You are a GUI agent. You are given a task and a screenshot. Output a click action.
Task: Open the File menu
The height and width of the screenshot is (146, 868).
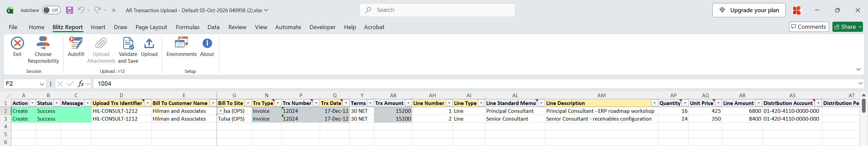coord(13,27)
